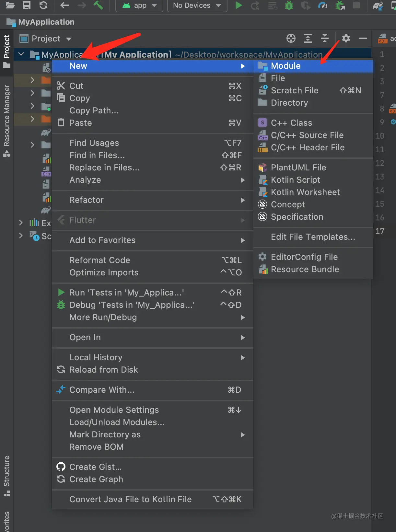Open the Resource Manager side tab
Viewport: 396px width, 532px height.
click(x=6, y=121)
